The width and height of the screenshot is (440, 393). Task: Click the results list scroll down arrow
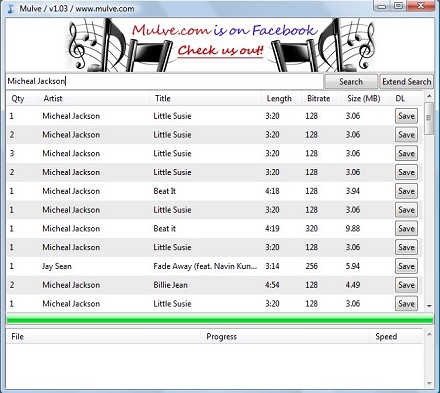(429, 306)
